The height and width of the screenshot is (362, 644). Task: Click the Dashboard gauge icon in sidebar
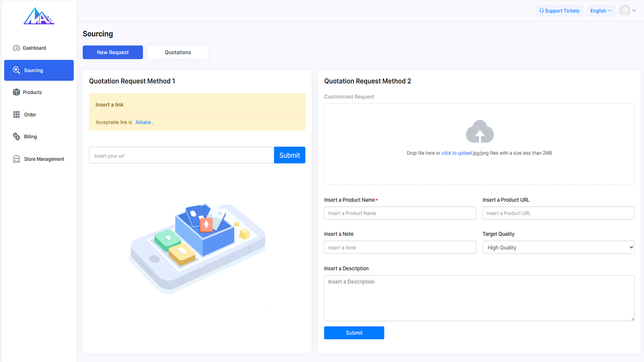[x=17, y=48]
